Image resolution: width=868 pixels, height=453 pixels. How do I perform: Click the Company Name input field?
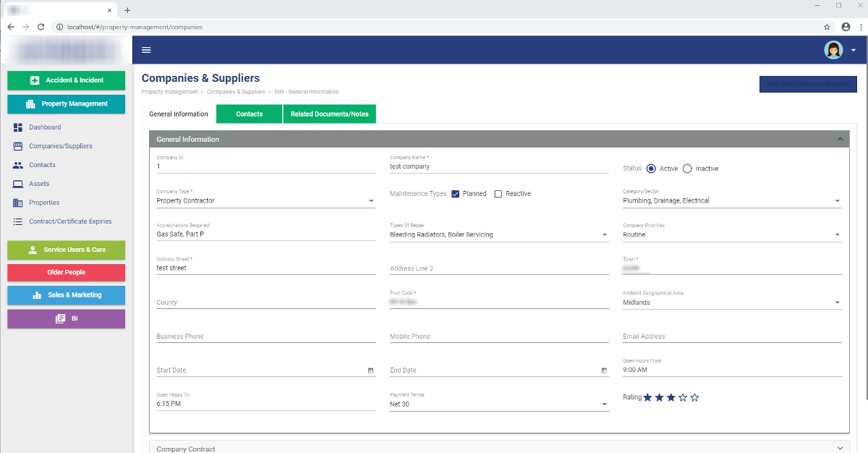[499, 166]
